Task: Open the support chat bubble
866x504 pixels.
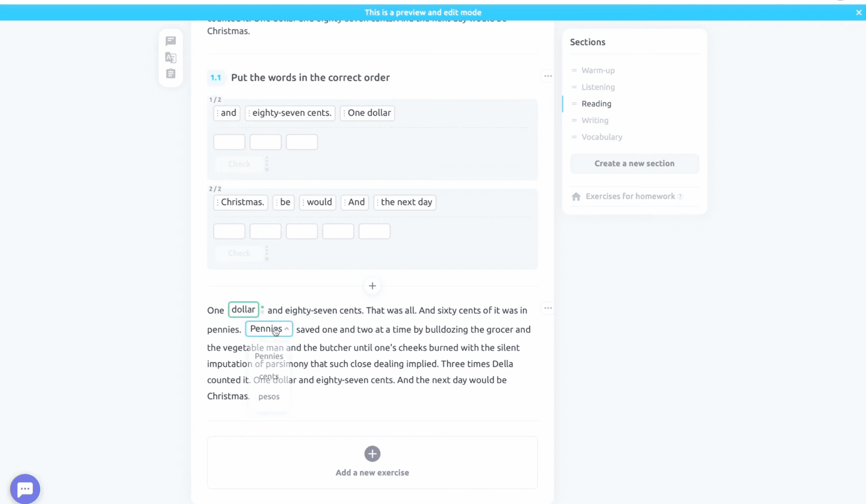Action: (25, 488)
